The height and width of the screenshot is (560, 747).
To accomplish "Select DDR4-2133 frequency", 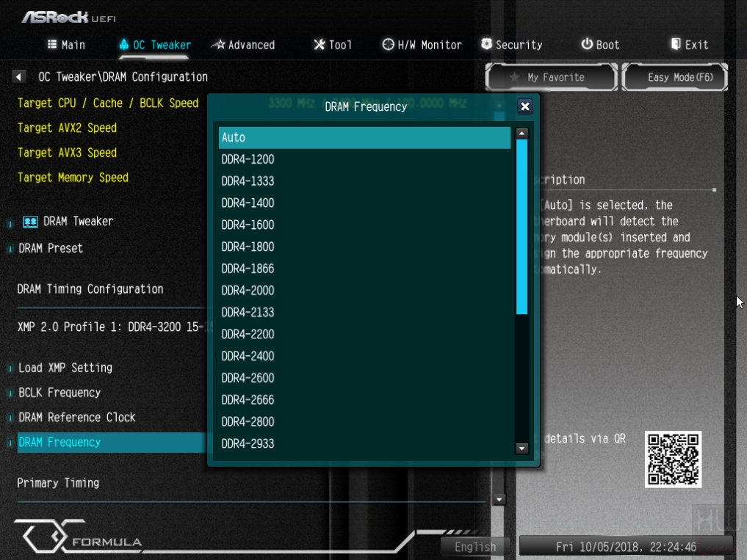I will coord(364,313).
